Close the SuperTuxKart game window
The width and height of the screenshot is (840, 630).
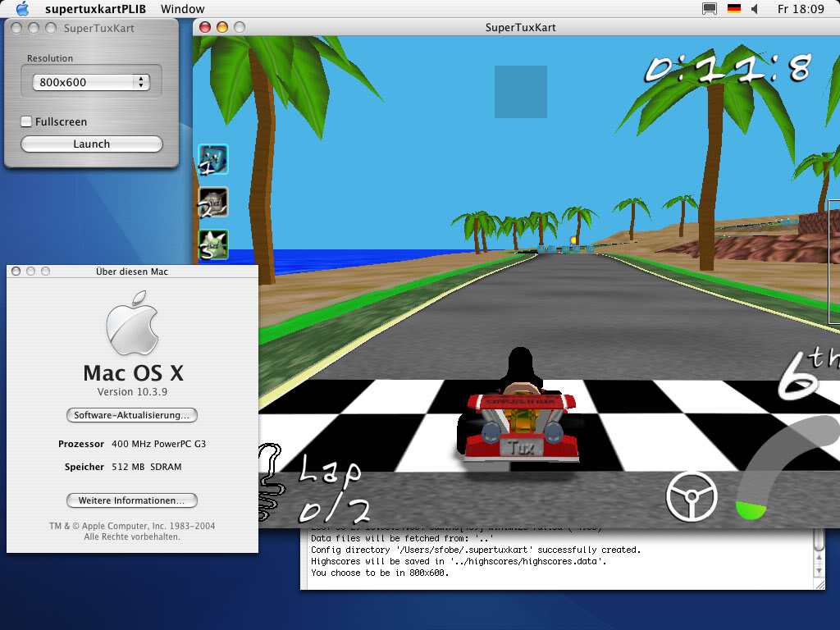click(204, 27)
